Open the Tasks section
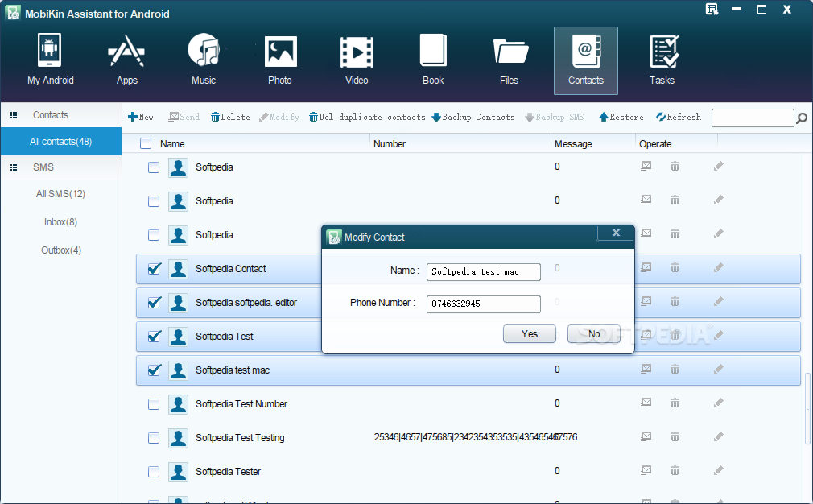 tap(662, 60)
